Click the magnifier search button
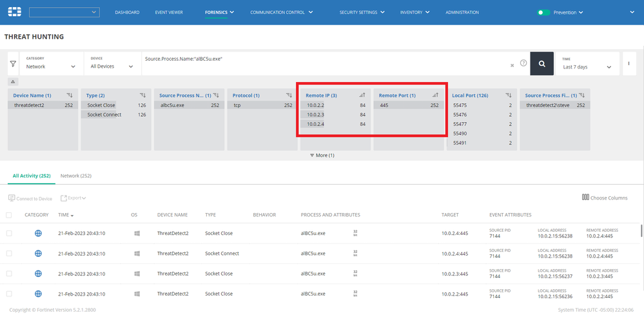The height and width of the screenshot is (315, 644). 542,64
